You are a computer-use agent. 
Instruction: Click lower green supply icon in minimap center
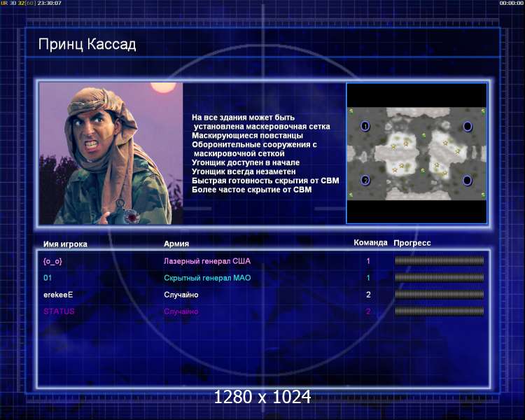(x=423, y=171)
